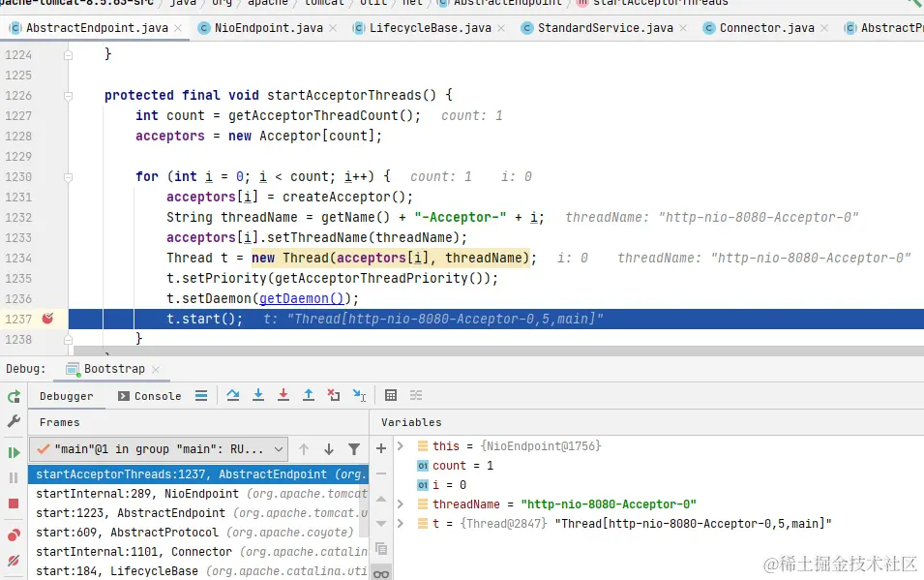Force step into with red arrow

[283, 395]
